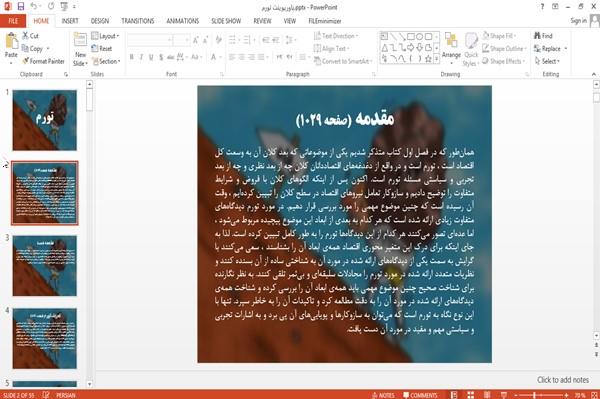Toggle Underline formatting
The width and height of the screenshot is (600, 399).
pos(151,57)
